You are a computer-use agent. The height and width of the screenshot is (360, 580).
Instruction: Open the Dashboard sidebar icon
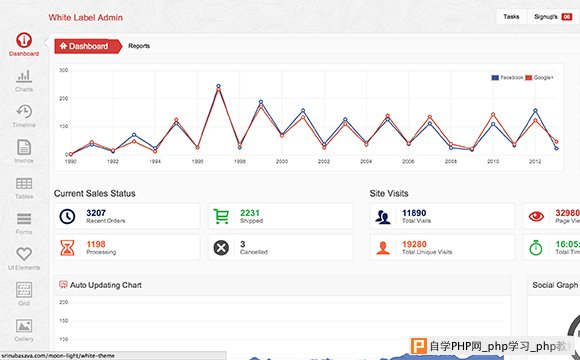coord(24,40)
